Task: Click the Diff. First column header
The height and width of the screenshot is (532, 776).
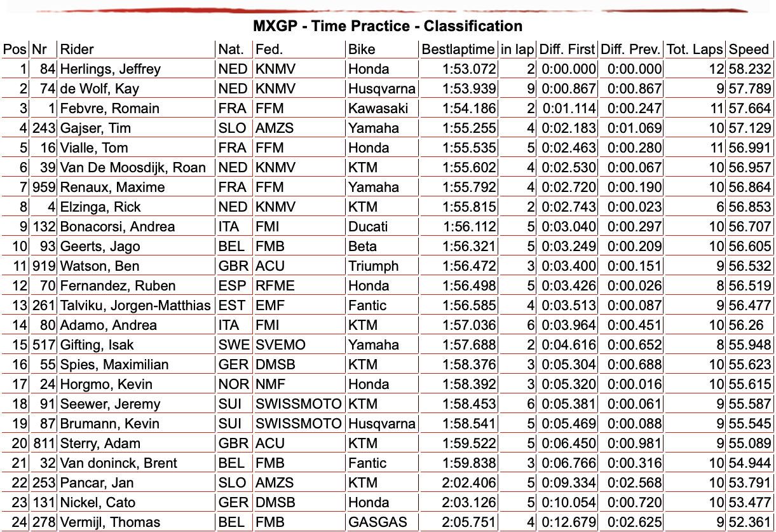Action: (568, 50)
